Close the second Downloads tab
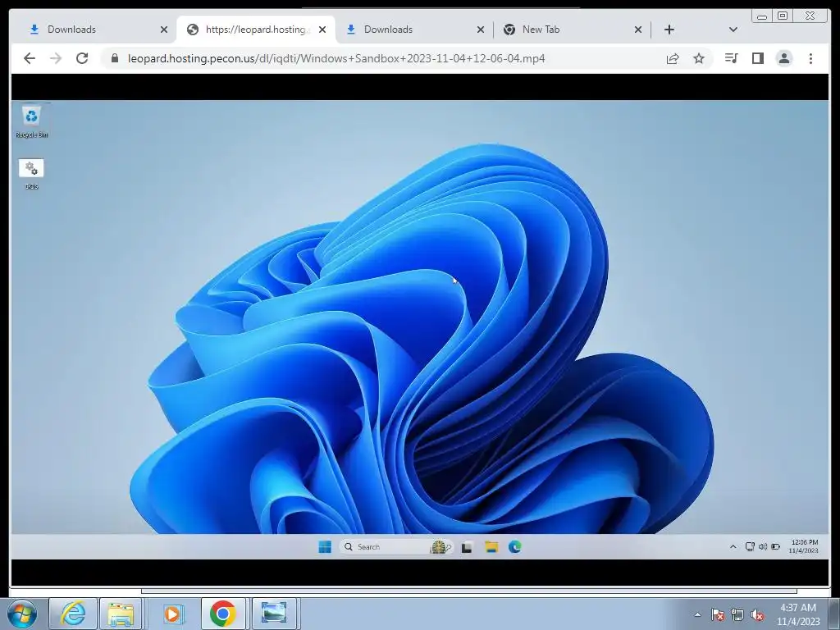Viewport: 840px width, 630px height. pyautogui.click(x=481, y=30)
